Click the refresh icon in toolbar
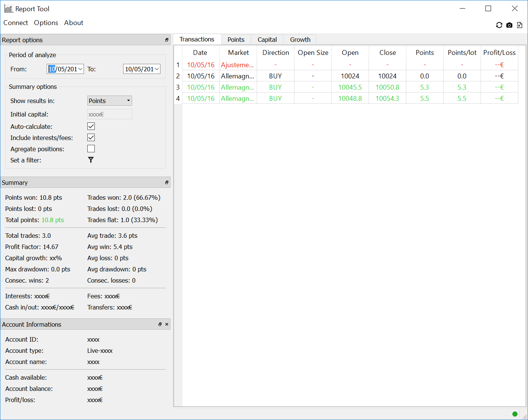Screen dimensions: 528x420 point(499,25)
